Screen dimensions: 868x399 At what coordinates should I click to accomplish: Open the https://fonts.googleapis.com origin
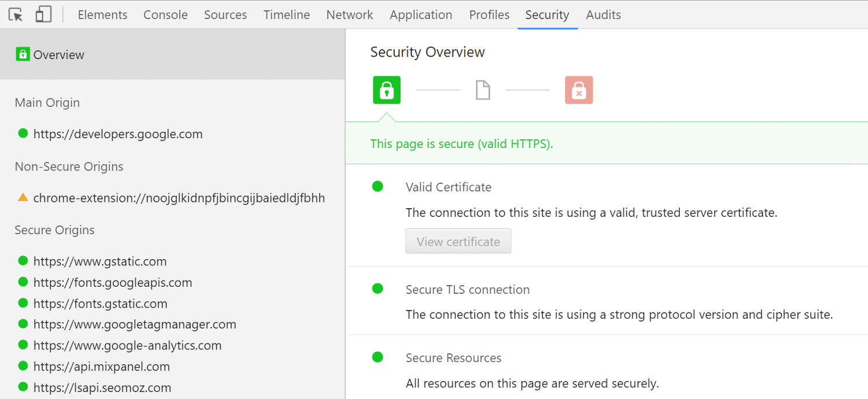click(x=113, y=282)
